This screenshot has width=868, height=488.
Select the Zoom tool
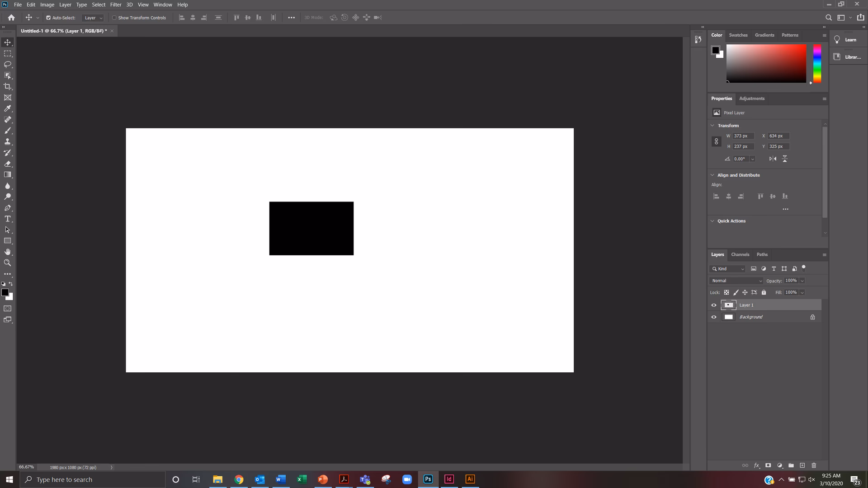click(x=7, y=263)
